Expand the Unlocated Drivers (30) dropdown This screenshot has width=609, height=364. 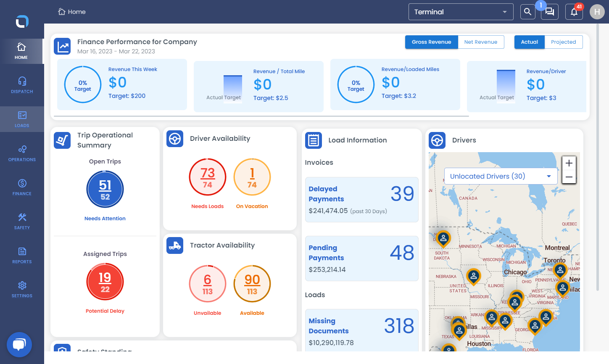(x=501, y=176)
